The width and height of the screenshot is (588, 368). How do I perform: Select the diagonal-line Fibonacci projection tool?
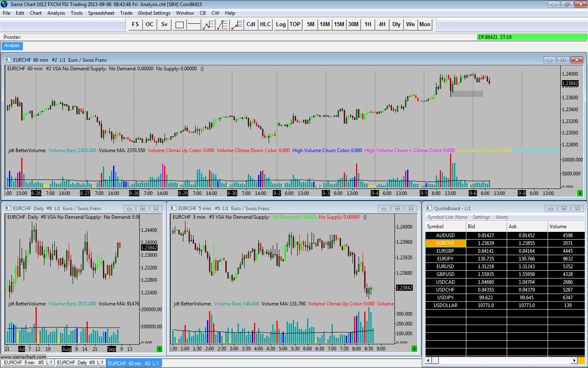(223, 25)
